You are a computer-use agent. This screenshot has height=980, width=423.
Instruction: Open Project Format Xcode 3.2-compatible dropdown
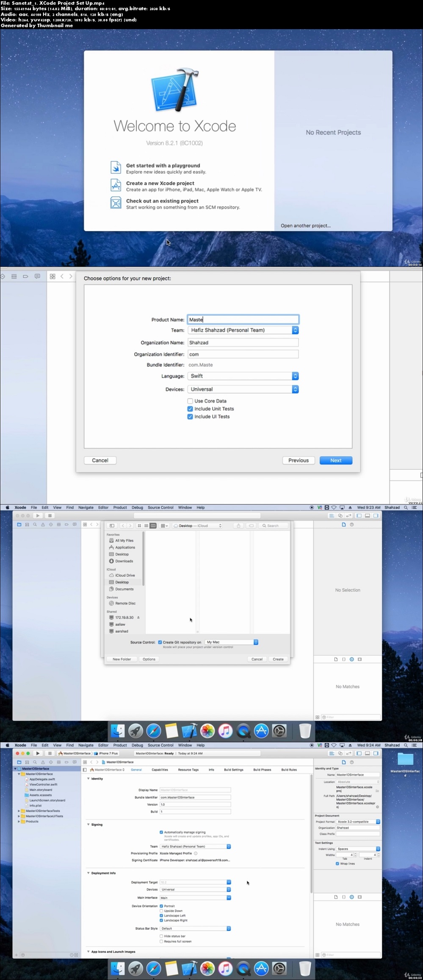point(358,821)
